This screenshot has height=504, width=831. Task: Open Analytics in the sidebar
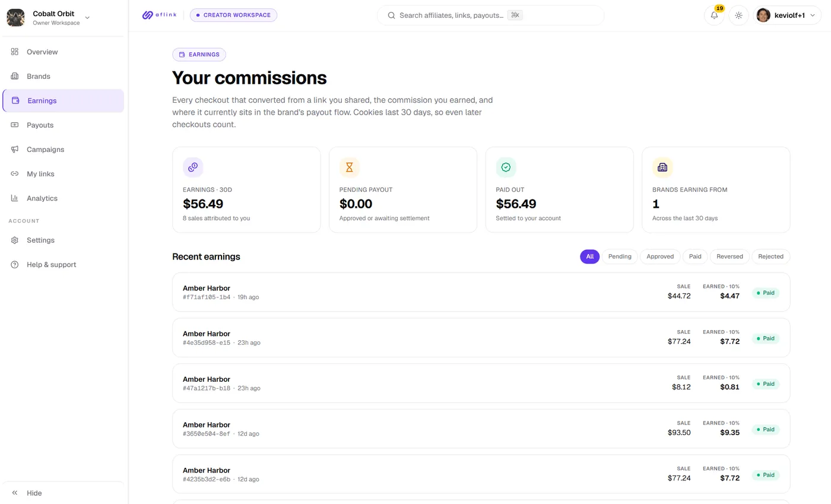(x=64, y=198)
